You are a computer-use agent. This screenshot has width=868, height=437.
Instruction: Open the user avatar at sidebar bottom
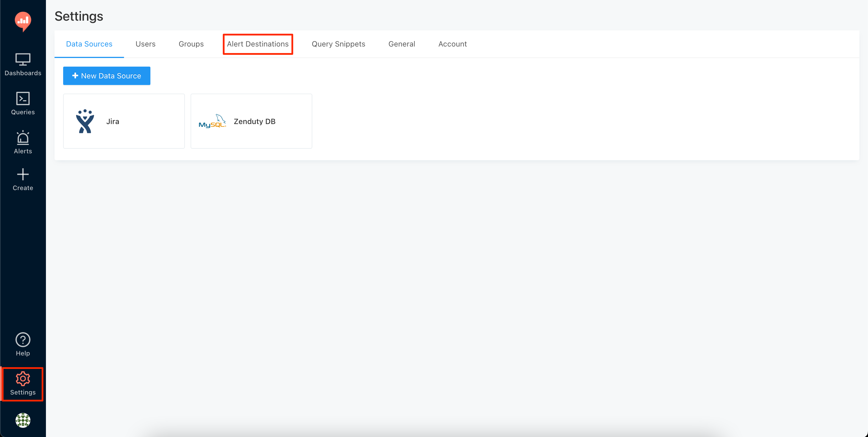23,420
